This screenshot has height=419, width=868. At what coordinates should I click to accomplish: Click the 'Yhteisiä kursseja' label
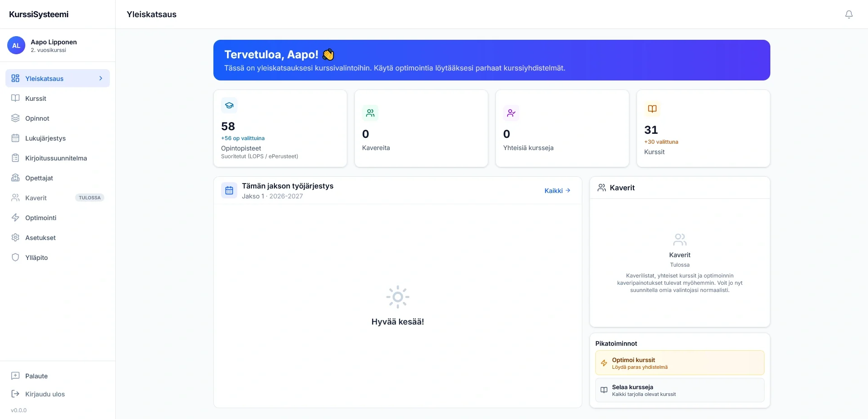click(528, 148)
